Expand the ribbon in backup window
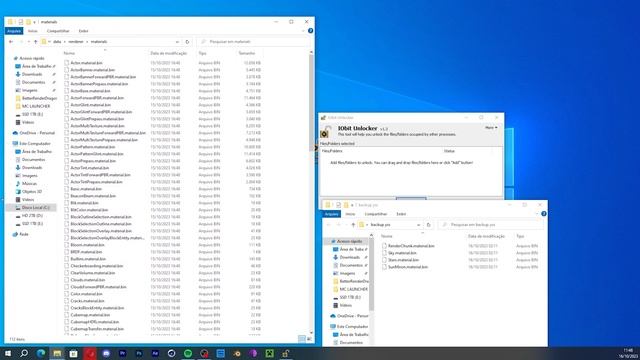This screenshot has width=640, height=360. 536,213
